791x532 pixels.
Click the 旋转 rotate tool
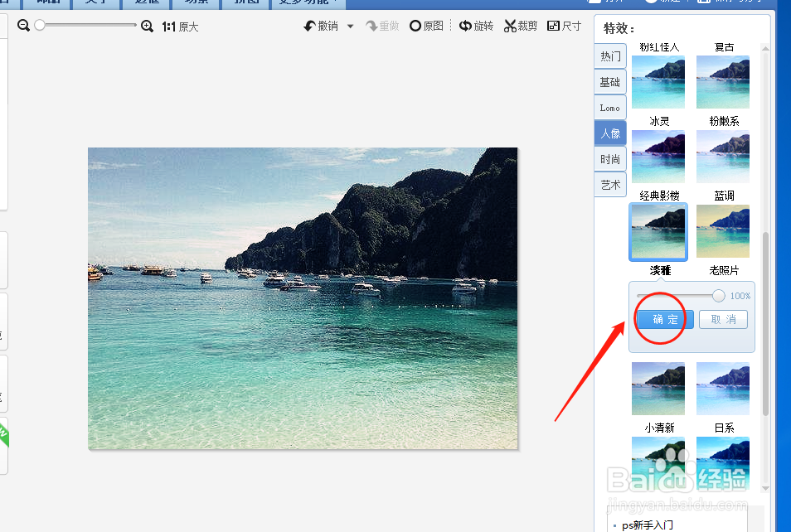(476, 26)
